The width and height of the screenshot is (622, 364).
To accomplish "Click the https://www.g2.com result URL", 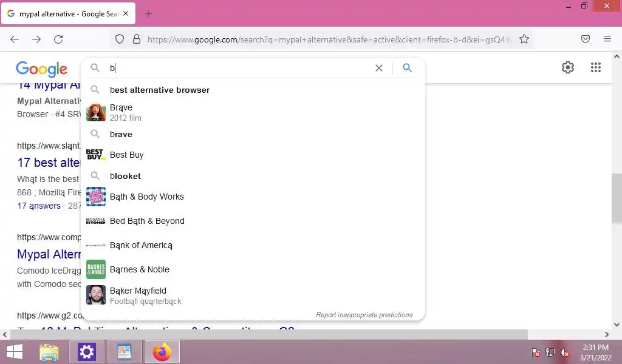I will pyautogui.click(x=50, y=315).
